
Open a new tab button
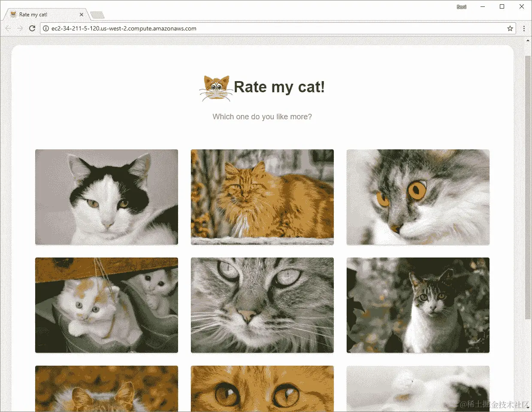point(97,15)
